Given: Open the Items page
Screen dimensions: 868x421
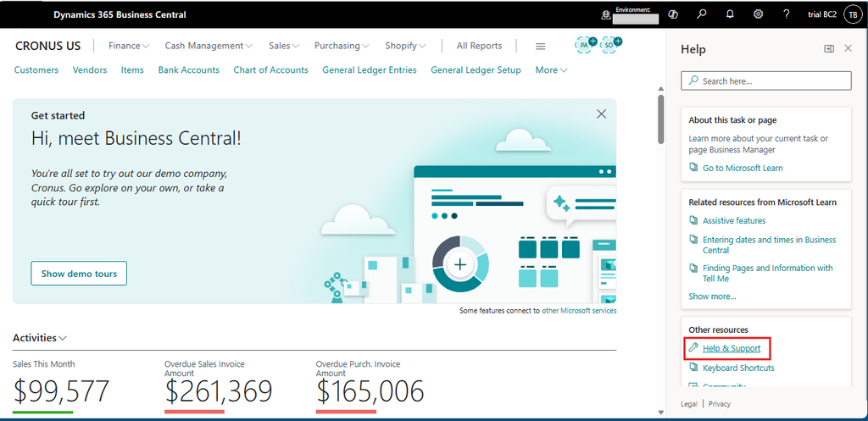Looking at the screenshot, I should (132, 70).
